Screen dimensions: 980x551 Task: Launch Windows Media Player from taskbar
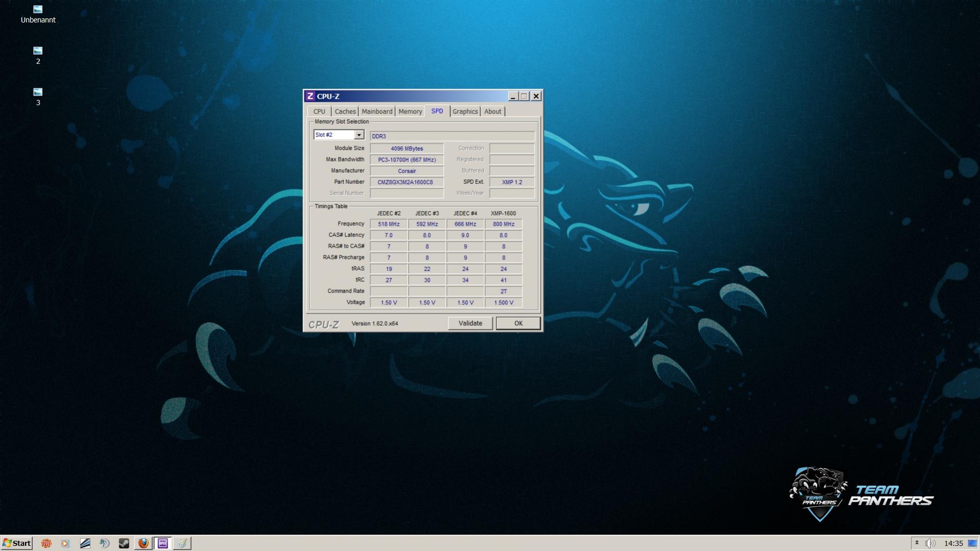pyautogui.click(x=65, y=543)
